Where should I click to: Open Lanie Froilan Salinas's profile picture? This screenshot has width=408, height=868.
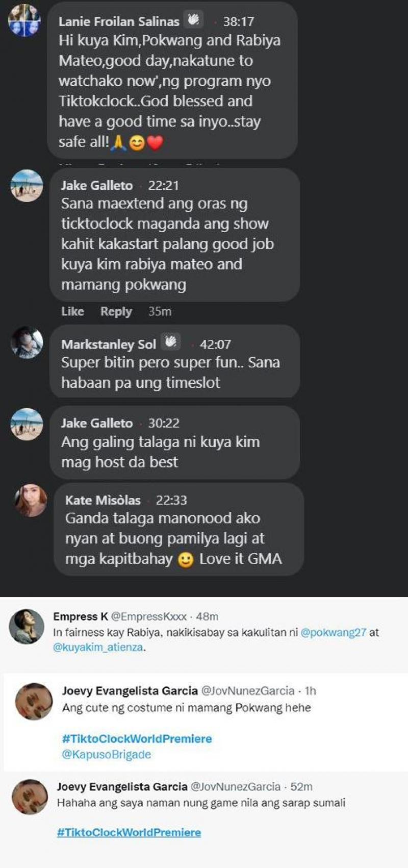tap(24, 20)
